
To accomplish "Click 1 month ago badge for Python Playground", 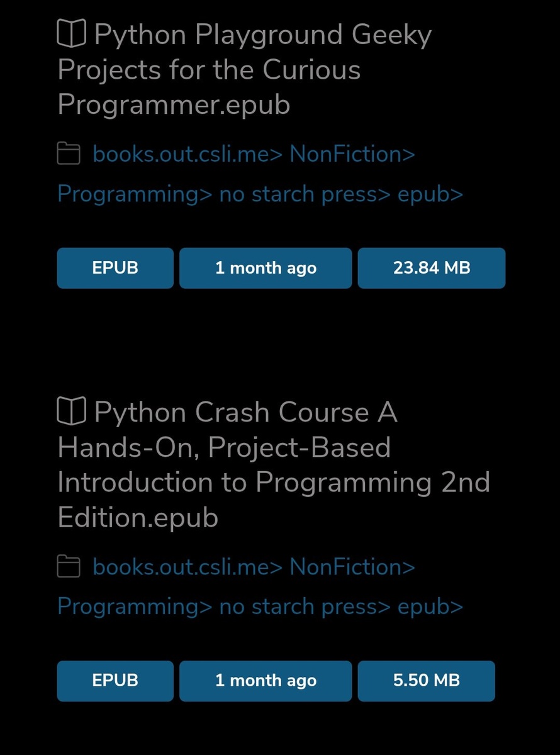I will pos(266,268).
